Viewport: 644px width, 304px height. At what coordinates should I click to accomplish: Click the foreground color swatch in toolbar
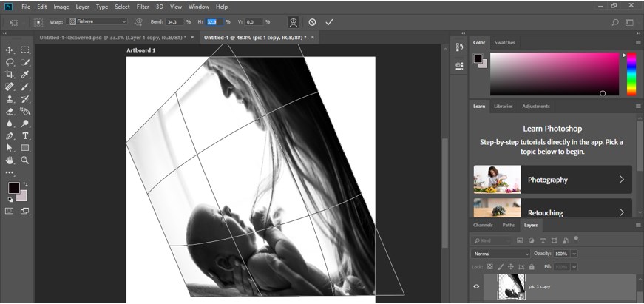13,188
